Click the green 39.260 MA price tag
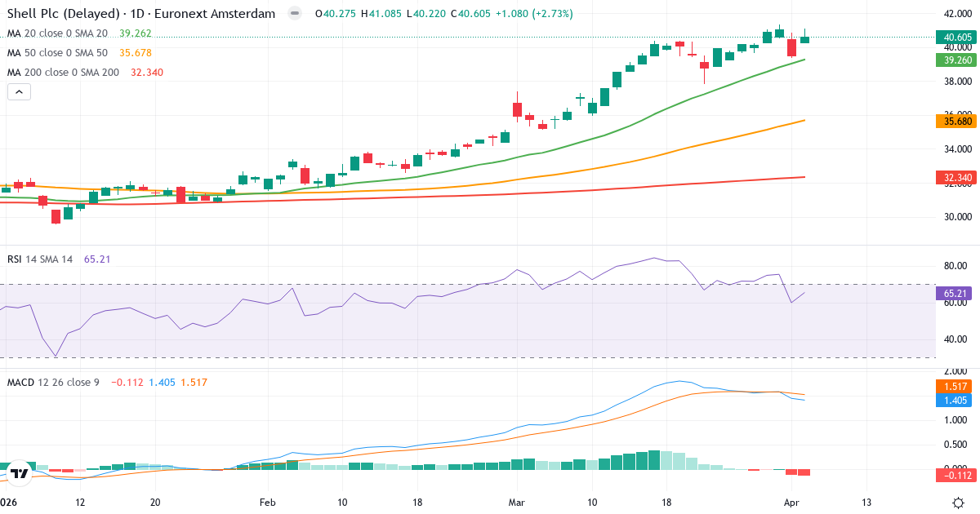 [x=956, y=60]
